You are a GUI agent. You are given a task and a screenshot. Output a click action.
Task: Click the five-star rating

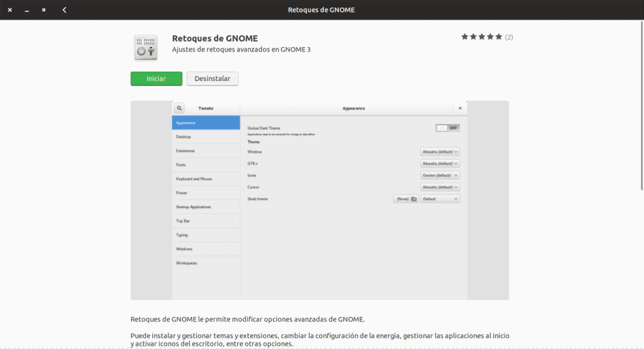(x=481, y=37)
